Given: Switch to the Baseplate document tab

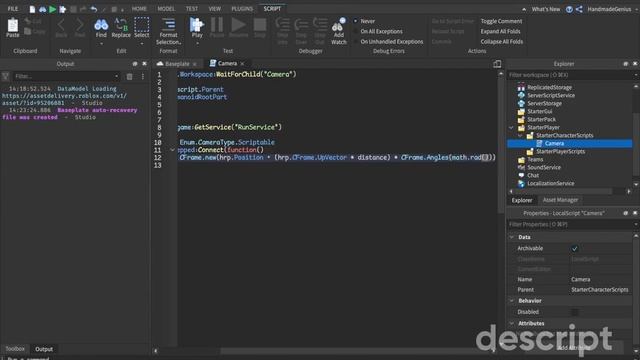Looking at the screenshot, I should [x=177, y=64].
